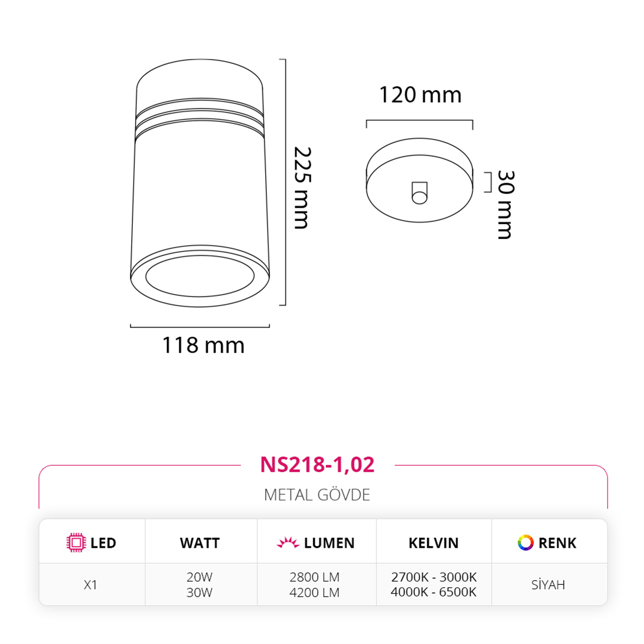Click the 2800 LM lumen value
Screen dimensions: 644x644
click(x=314, y=577)
